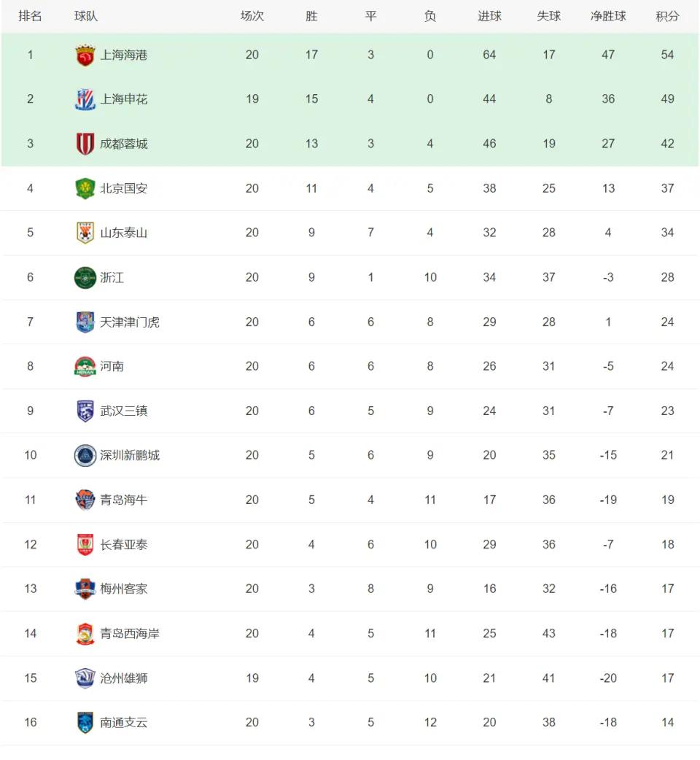Click the 上海海港 team crest icon
This screenshot has width=700, height=760.
click(85, 55)
